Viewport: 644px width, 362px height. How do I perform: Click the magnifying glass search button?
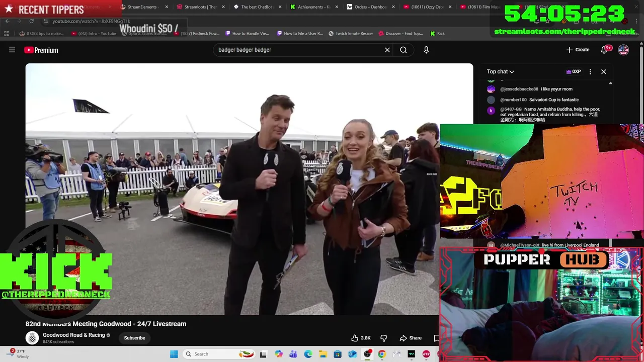tap(404, 50)
